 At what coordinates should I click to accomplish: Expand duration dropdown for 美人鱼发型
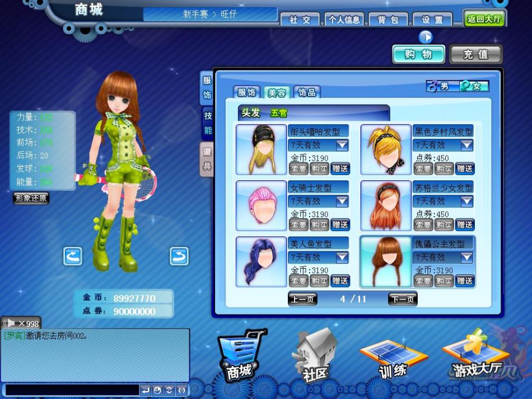click(342, 257)
